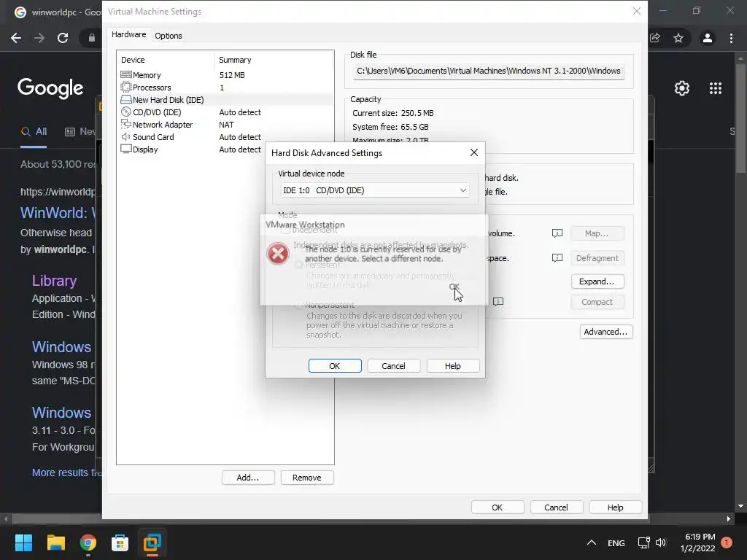Image resolution: width=747 pixels, height=560 pixels.
Task: Click the clock and date in taskbar
Action: tap(698, 542)
